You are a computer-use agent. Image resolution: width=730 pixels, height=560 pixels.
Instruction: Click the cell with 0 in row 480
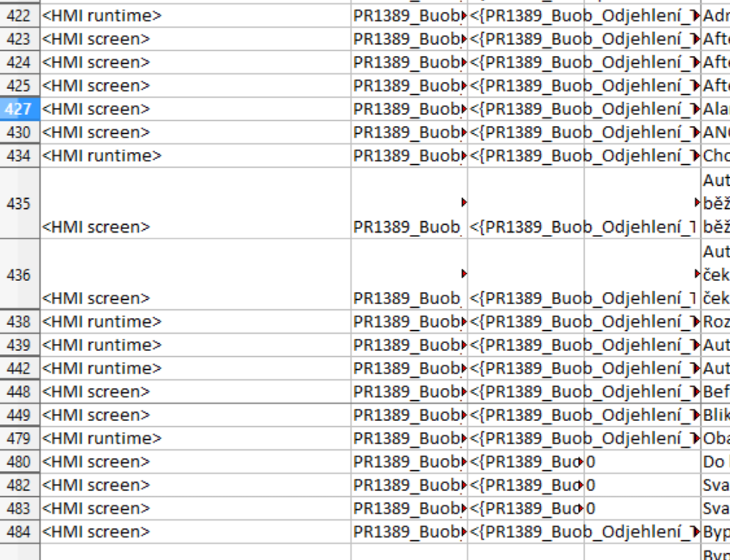tap(641, 461)
